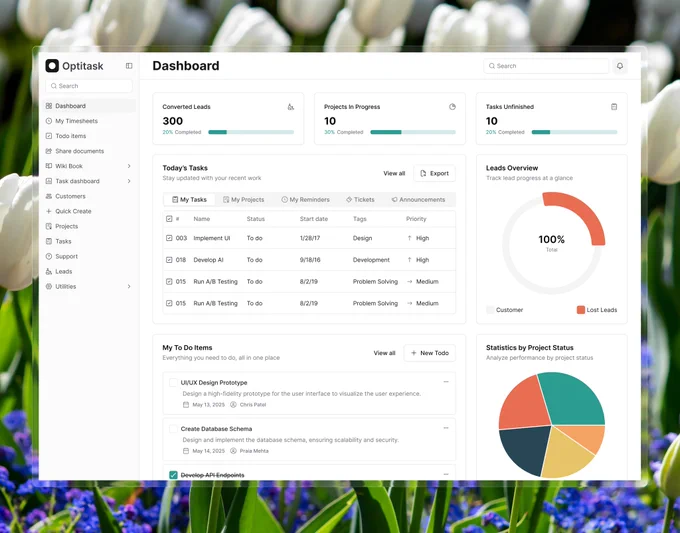Click the Start date column header
The height and width of the screenshot is (533, 680).
point(314,219)
